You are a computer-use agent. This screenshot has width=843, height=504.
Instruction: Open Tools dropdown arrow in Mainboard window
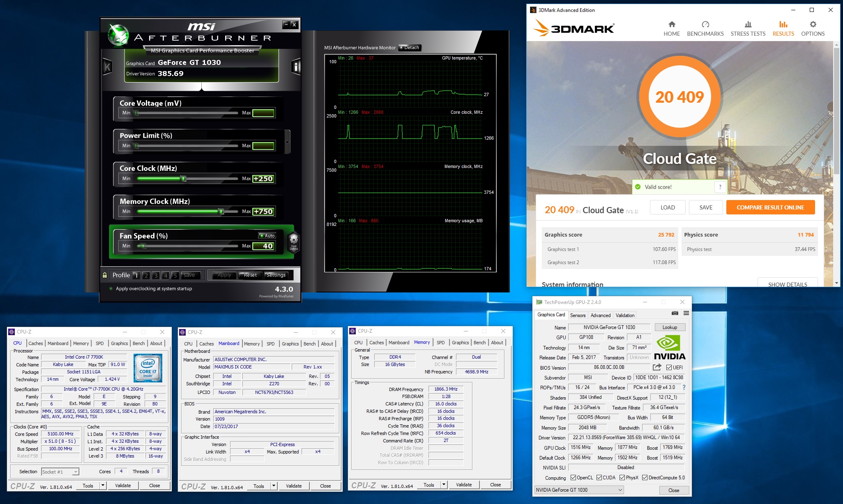tap(274, 486)
